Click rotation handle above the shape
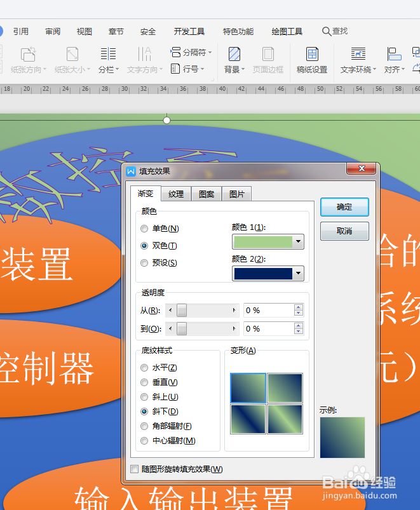Viewport: 420px width, 510px height. tap(166, 120)
